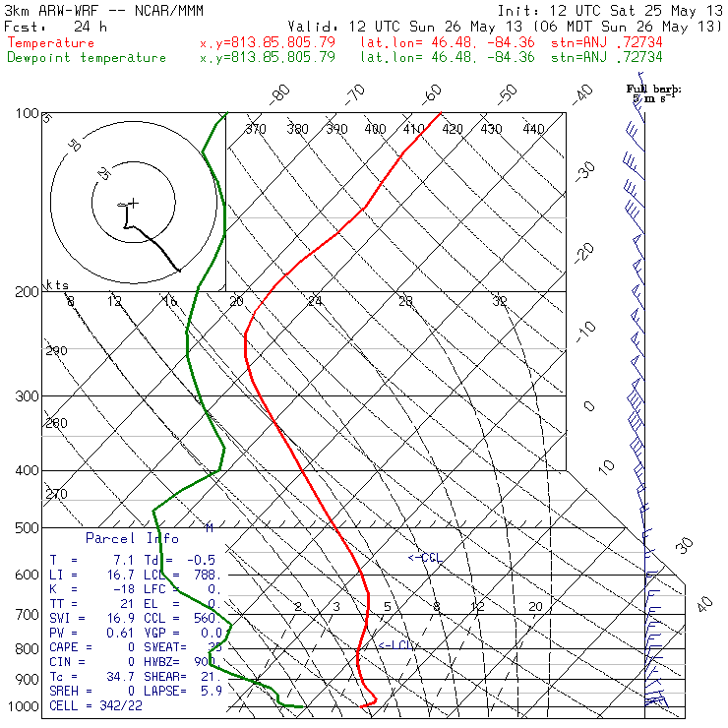Image resolution: width=728 pixels, height=728 pixels.
Task: Click the hodograph '25' ring label
Action: (104, 174)
